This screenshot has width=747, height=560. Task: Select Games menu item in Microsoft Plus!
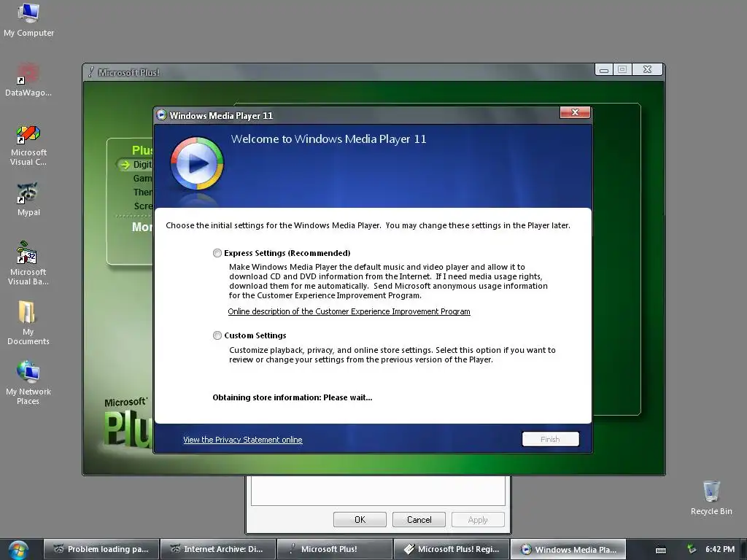[x=142, y=178]
